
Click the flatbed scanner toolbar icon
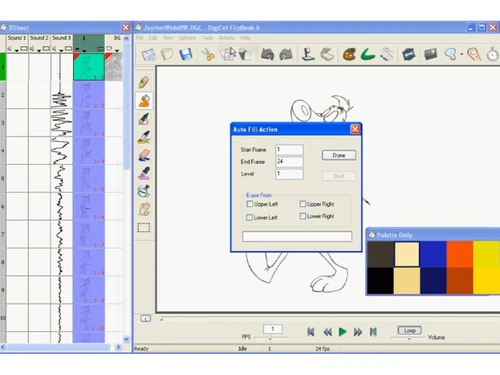[x=327, y=54]
